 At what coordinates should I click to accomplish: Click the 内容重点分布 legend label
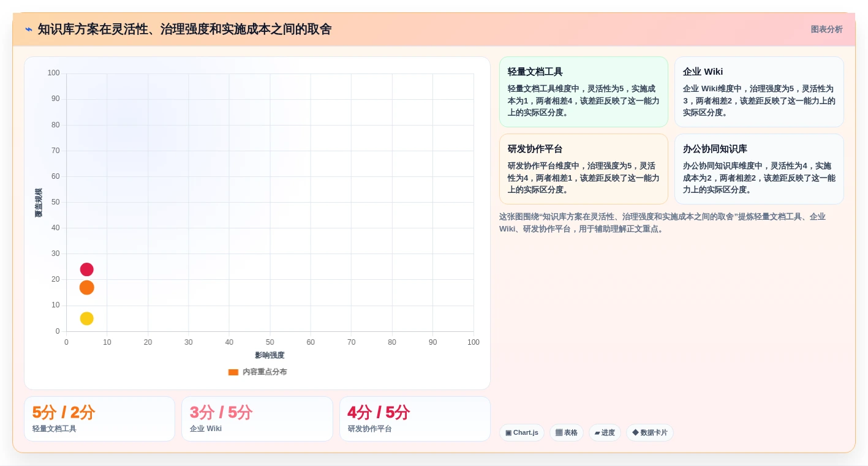pos(265,372)
